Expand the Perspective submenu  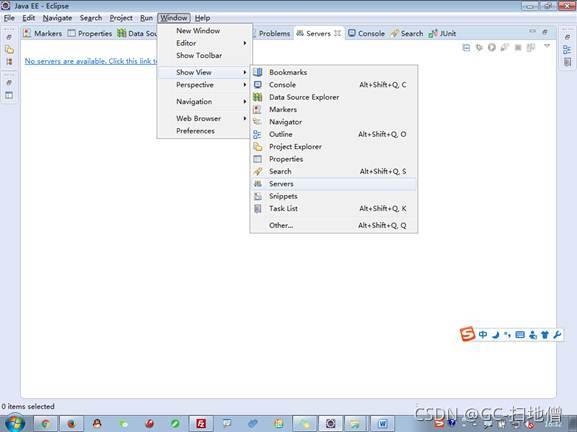(204, 85)
